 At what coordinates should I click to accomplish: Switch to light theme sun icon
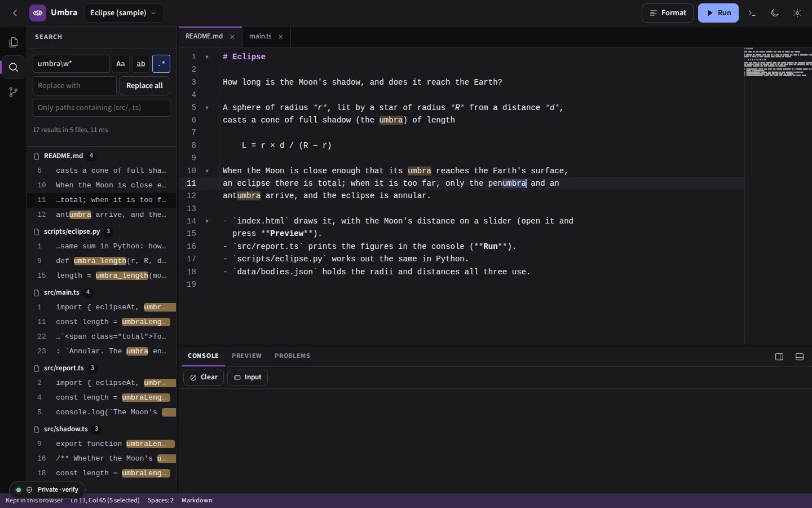(x=797, y=13)
